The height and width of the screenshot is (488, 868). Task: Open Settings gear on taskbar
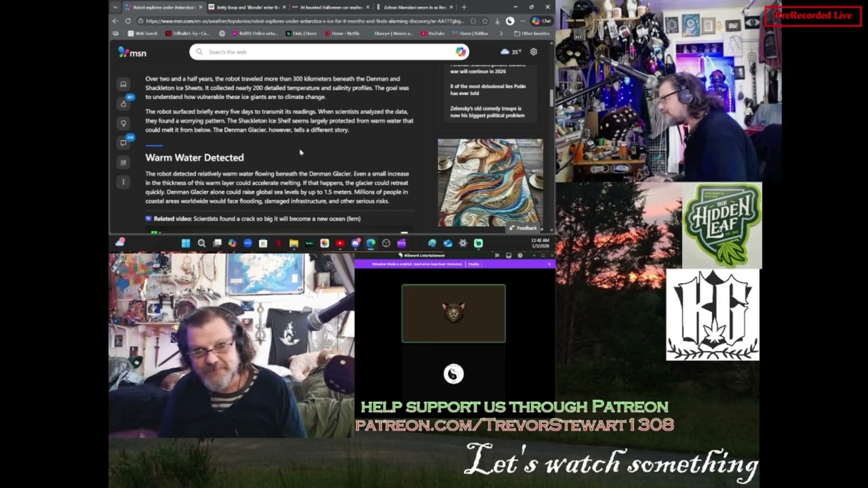(x=462, y=243)
